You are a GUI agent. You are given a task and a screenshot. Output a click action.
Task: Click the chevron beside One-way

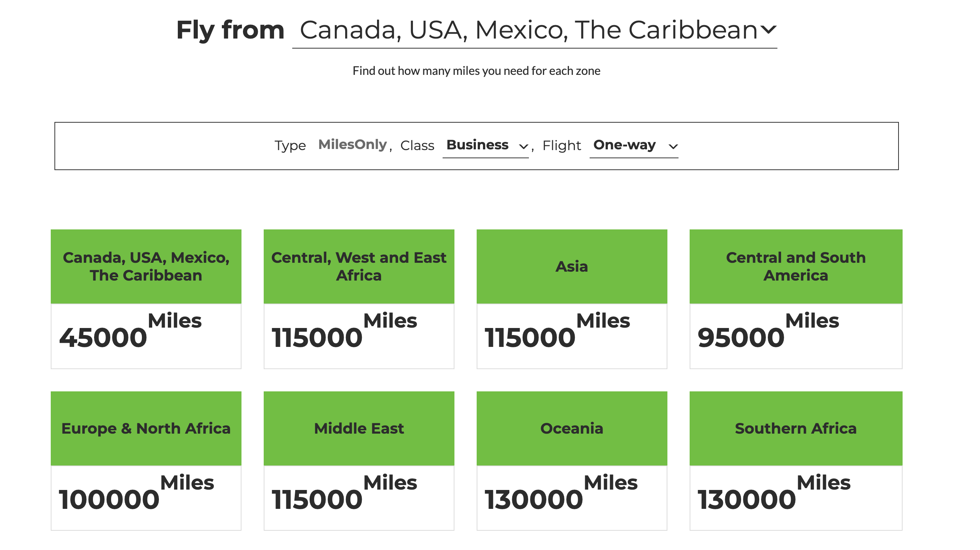(673, 146)
